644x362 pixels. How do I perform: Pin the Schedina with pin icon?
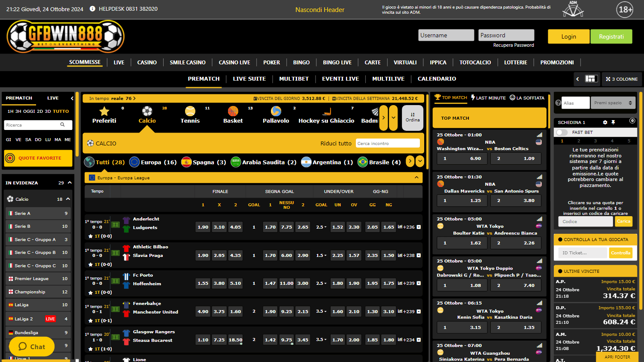[613, 122]
